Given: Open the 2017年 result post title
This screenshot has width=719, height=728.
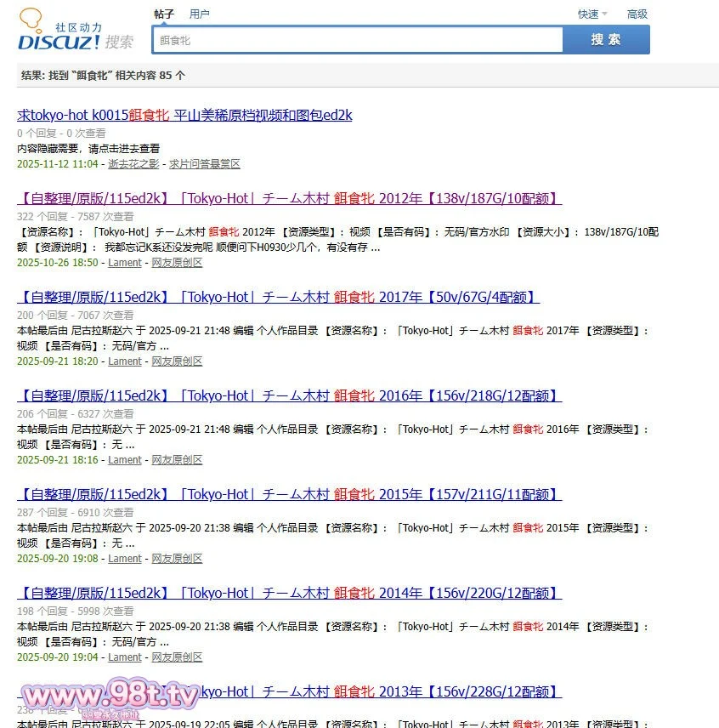Looking at the screenshot, I should pyautogui.click(x=278, y=297).
